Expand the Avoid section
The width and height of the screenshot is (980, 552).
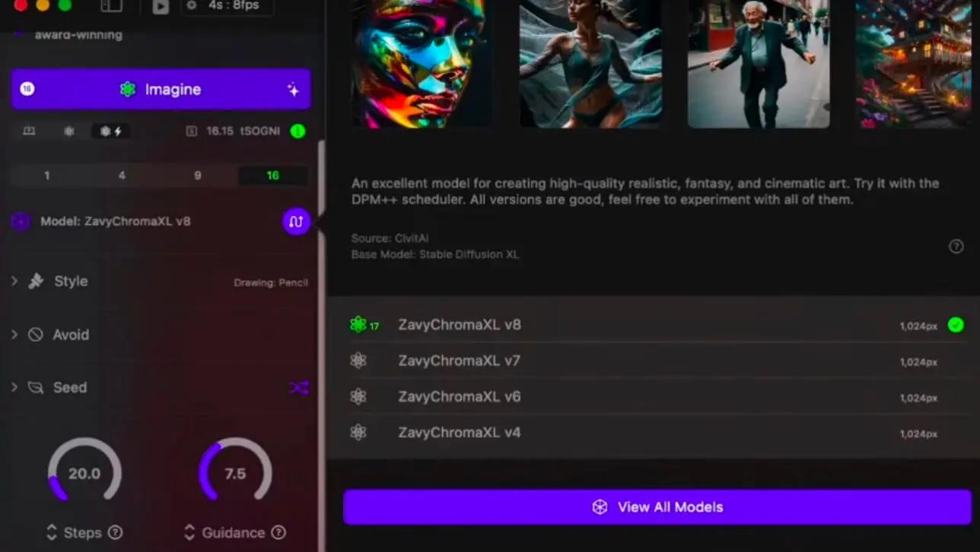14,334
